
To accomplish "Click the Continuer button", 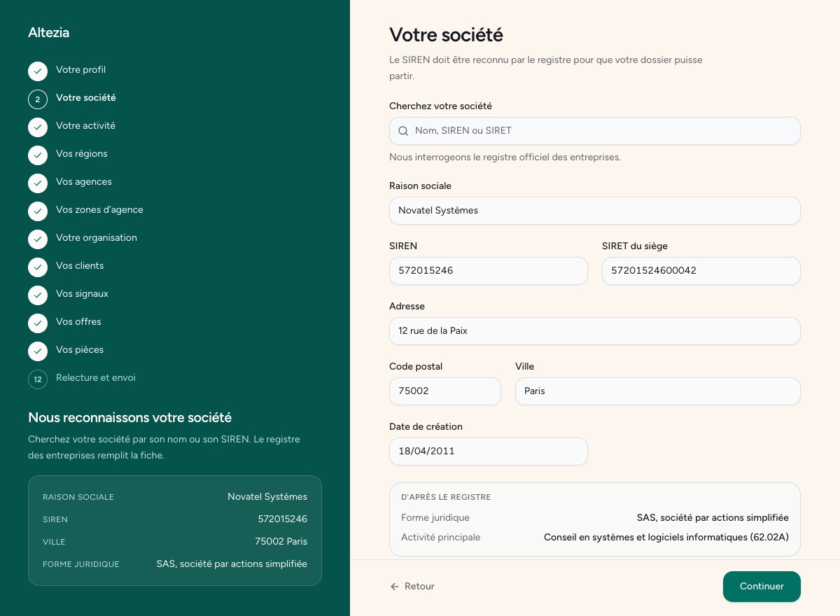I will (762, 587).
